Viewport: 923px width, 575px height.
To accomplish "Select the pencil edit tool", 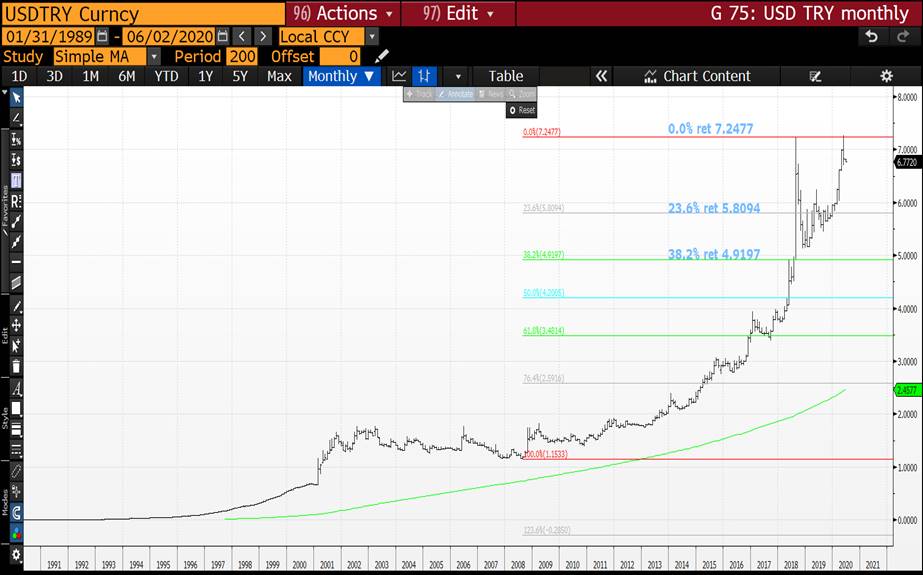I will (16, 306).
